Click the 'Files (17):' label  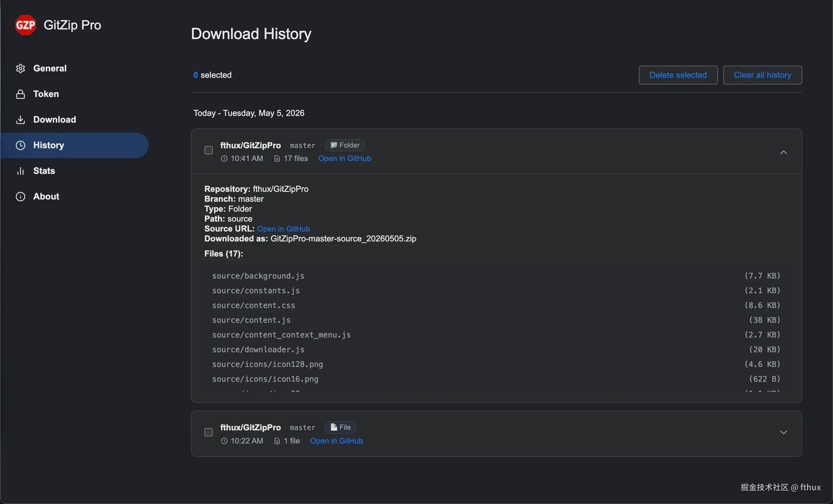pyautogui.click(x=224, y=254)
